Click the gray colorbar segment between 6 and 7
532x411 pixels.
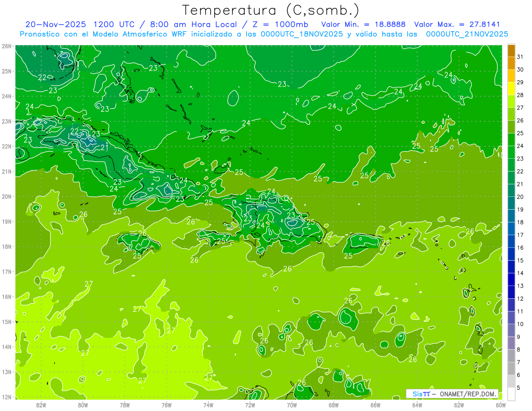pos(512,368)
